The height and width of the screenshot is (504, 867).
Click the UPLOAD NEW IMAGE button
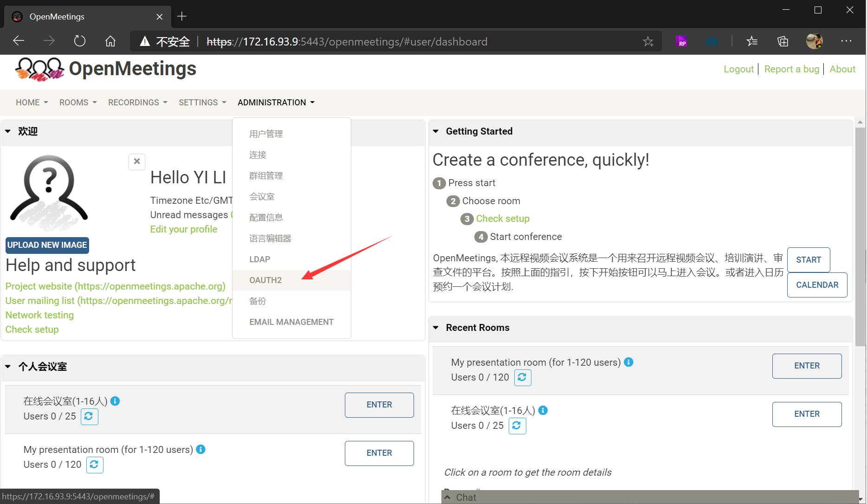click(x=47, y=245)
